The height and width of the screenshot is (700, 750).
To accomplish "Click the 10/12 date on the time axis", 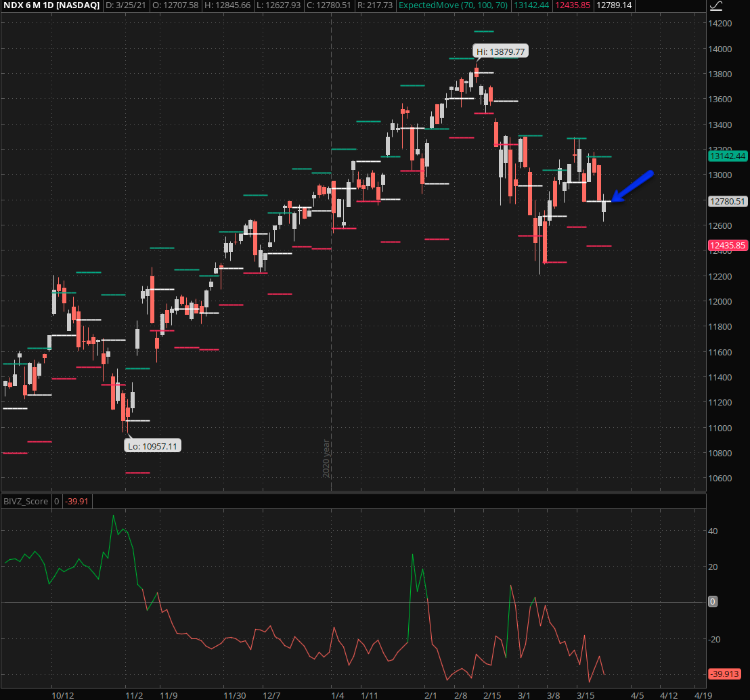I will point(62,695).
